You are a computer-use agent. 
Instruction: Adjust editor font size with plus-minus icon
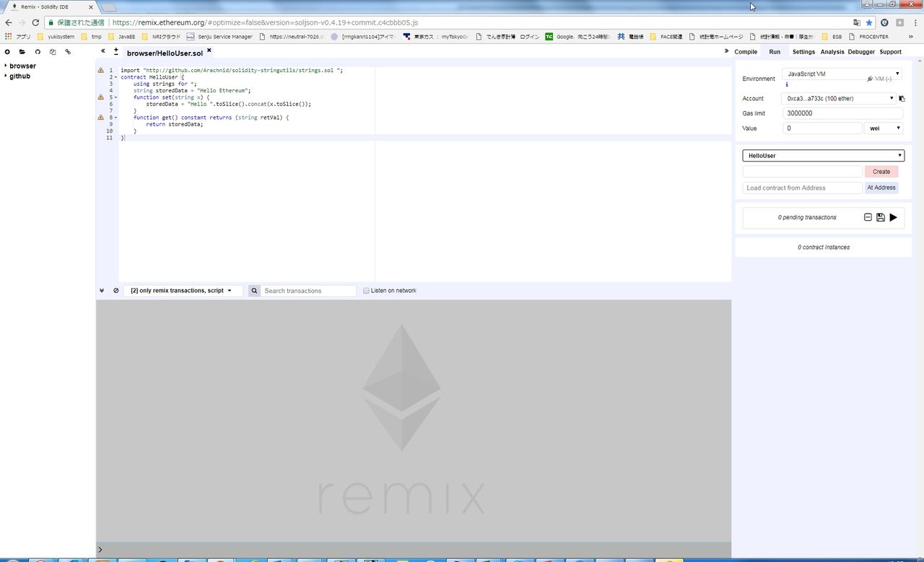[x=116, y=51]
